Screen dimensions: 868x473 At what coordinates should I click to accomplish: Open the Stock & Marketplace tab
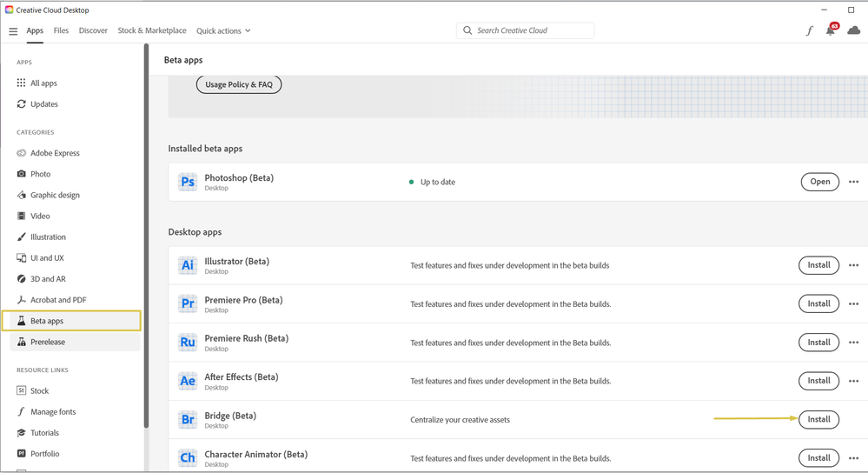coord(152,30)
